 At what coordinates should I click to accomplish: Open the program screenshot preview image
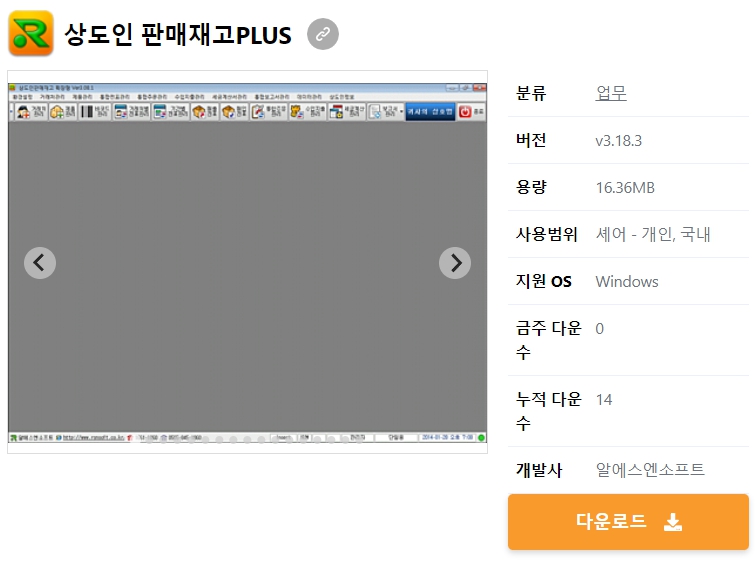pos(247,262)
